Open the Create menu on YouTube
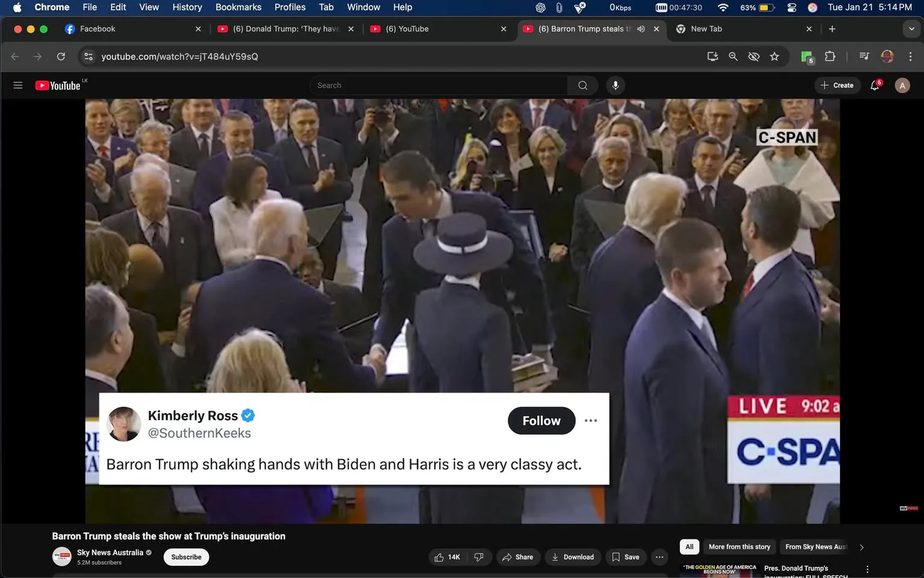 837,85
